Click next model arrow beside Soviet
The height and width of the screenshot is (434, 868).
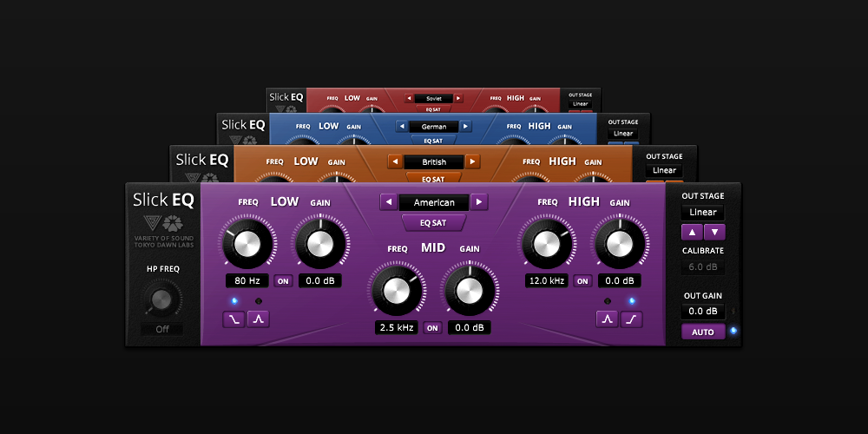coord(458,98)
